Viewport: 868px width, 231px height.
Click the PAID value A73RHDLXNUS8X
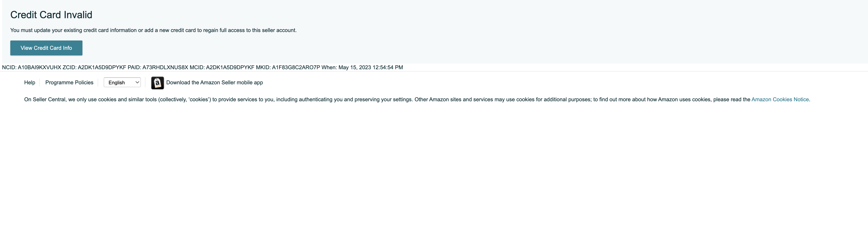pyautogui.click(x=165, y=67)
